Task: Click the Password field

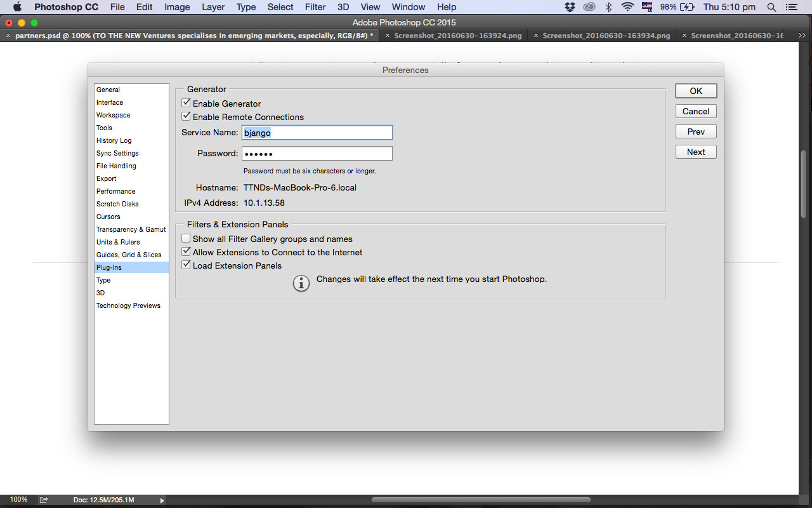Action: [x=317, y=153]
